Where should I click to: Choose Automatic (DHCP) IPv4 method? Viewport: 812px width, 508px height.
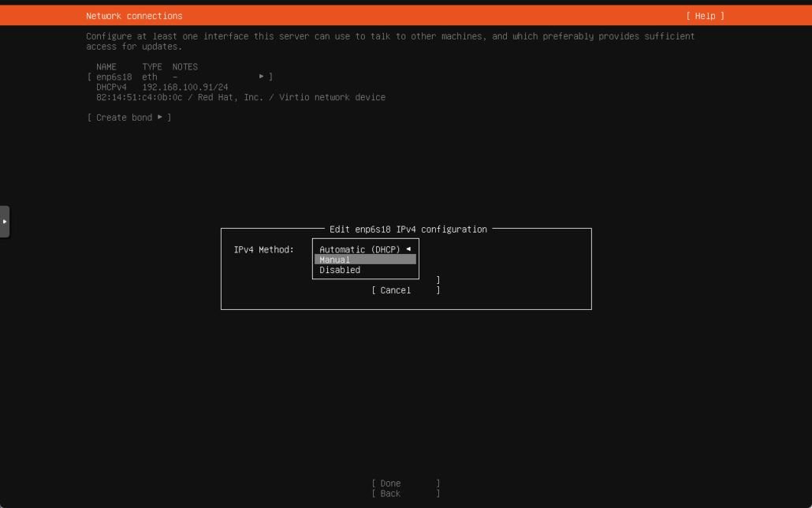point(359,249)
